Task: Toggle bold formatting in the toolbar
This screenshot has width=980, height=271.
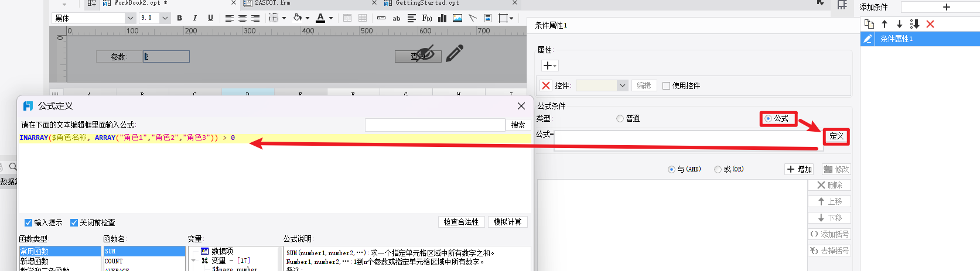Action: 179,18
